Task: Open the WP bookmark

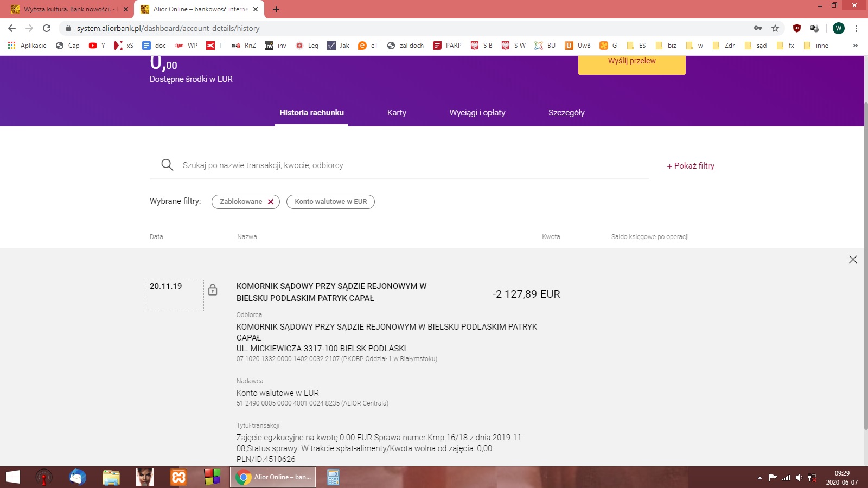Action: (x=186, y=46)
